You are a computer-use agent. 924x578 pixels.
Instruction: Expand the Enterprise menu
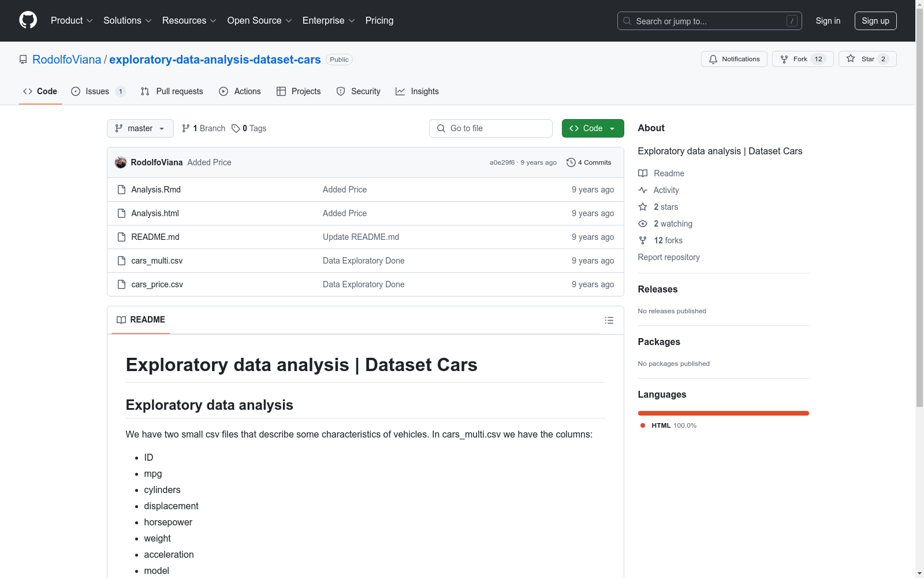click(329, 20)
